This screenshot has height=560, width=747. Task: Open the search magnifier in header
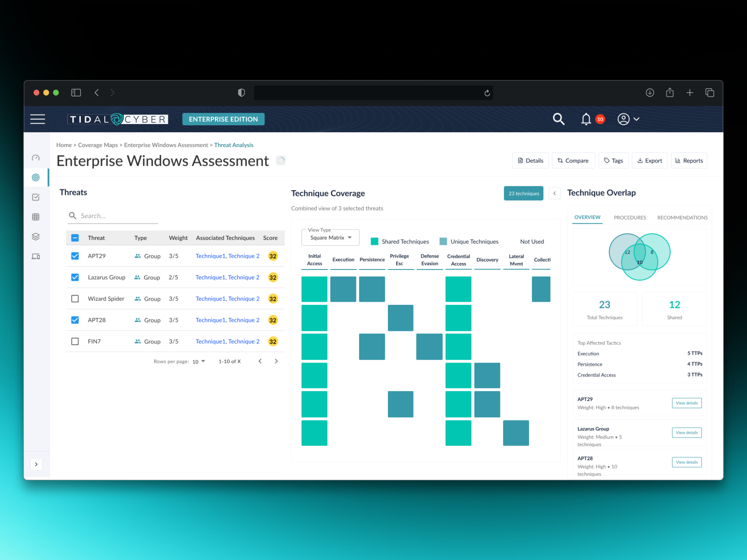pyautogui.click(x=559, y=119)
